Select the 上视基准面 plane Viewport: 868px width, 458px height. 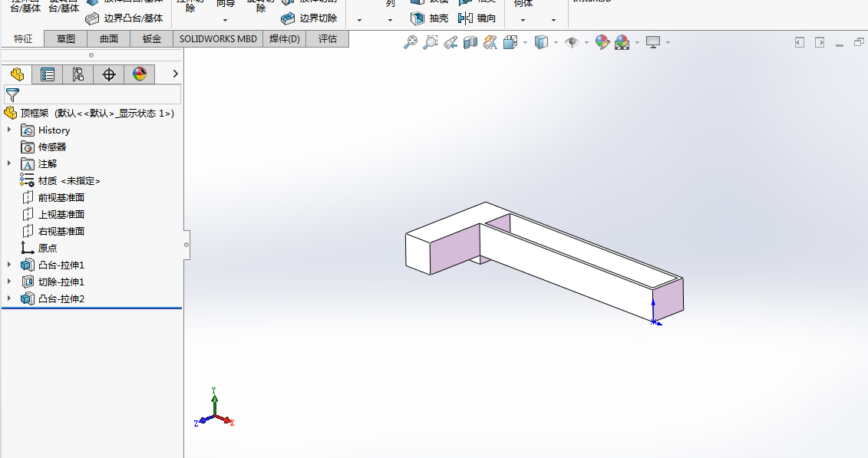pyautogui.click(x=53, y=215)
